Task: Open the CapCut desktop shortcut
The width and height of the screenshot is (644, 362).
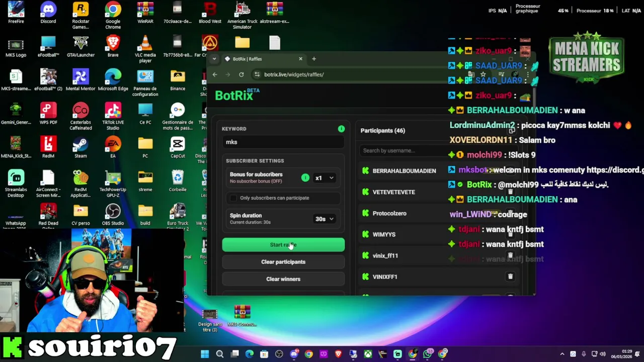Action: [x=178, y=148]
